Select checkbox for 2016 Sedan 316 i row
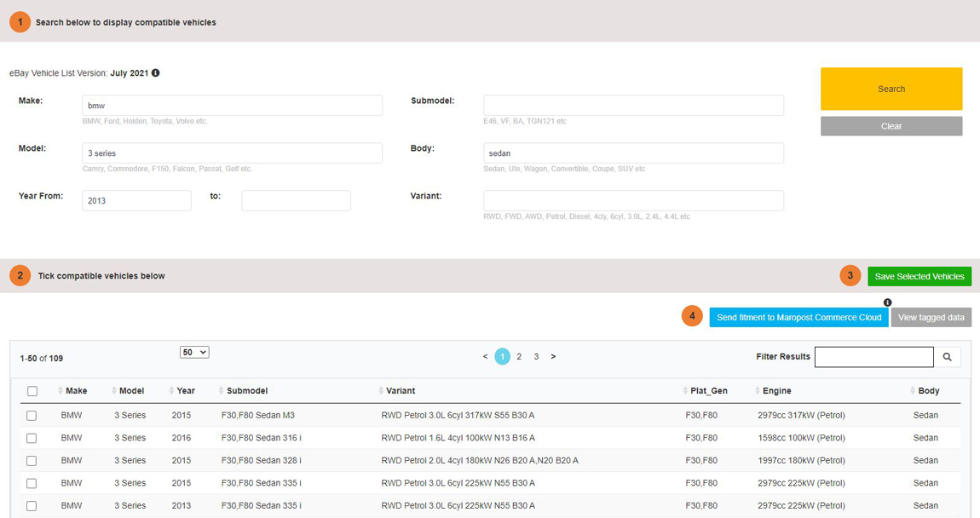This screenshot has width=980, height=518. click(32, 438)
